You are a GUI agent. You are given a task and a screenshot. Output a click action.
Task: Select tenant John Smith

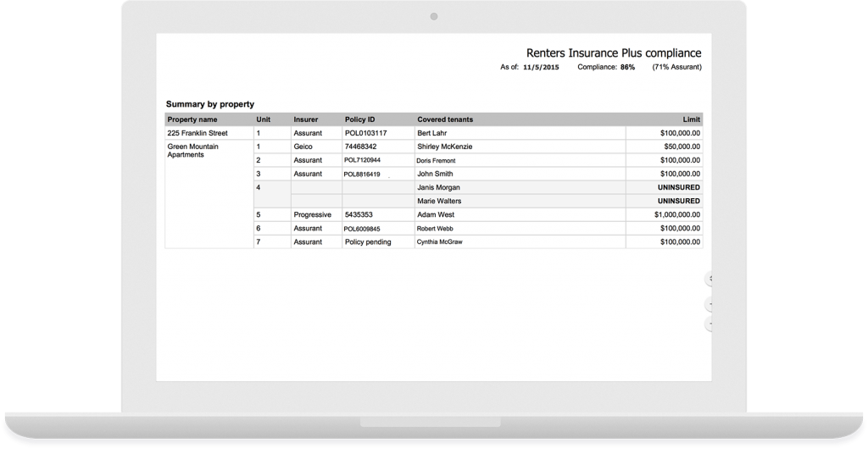coord(435,174)
